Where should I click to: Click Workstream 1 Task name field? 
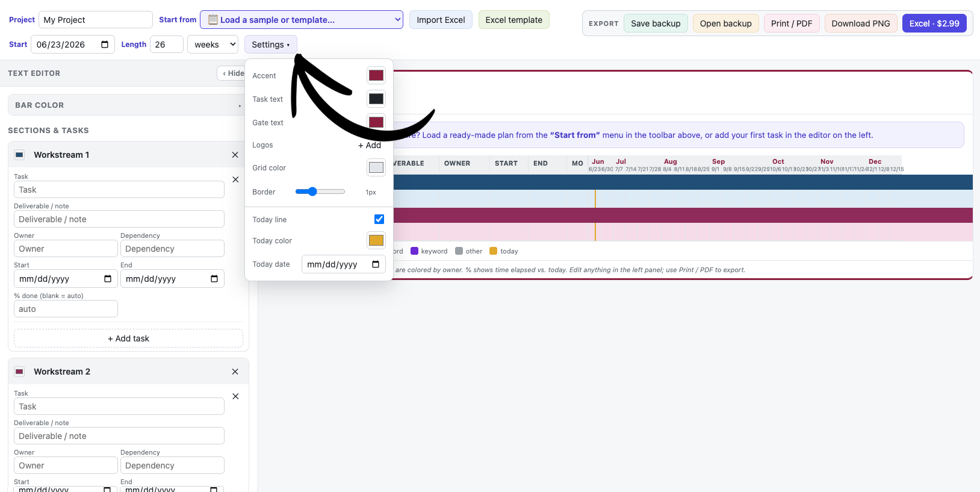point(119,190)
